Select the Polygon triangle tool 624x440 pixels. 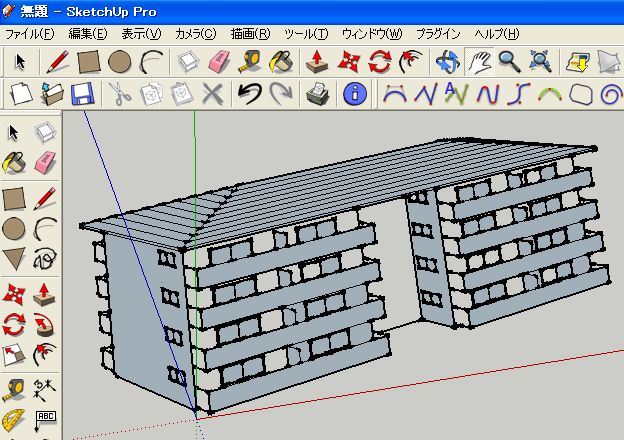tap(14, 259)
